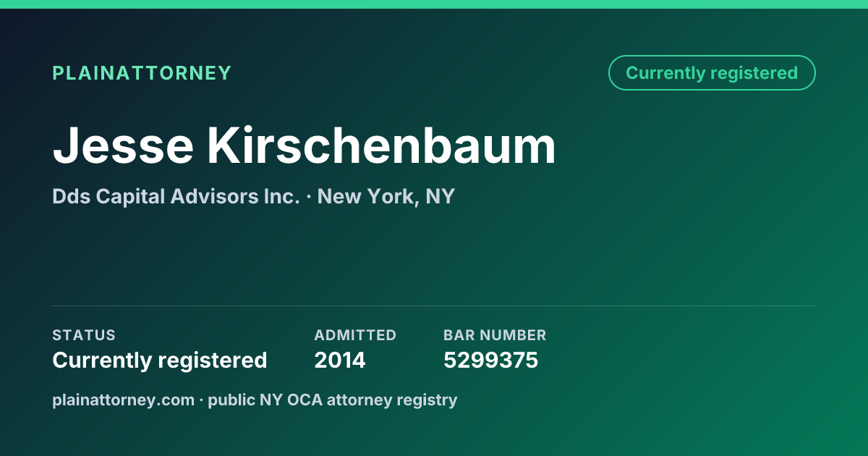Open the plainattorney.com footer link
This screenshot has height=456, width=868.
point(124,400)
